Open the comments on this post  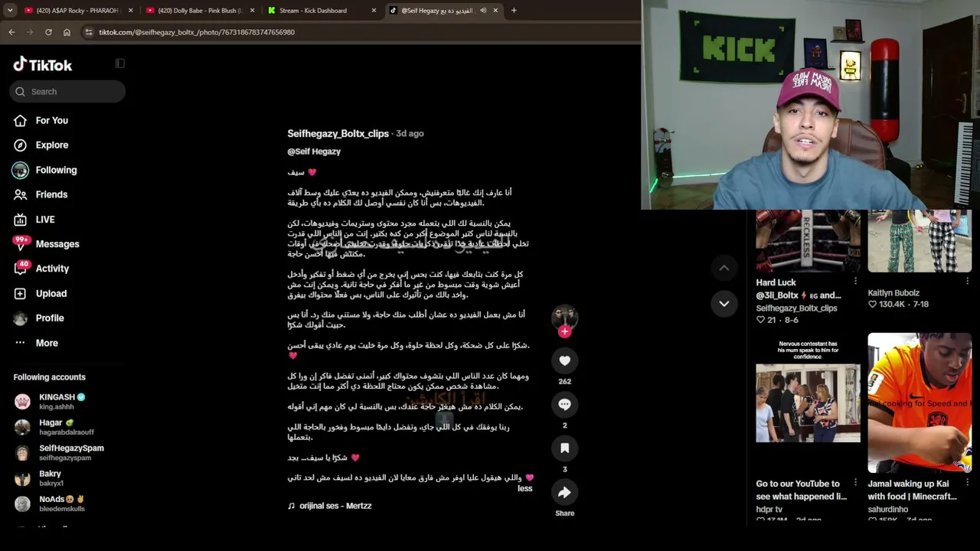pos(564,404)
